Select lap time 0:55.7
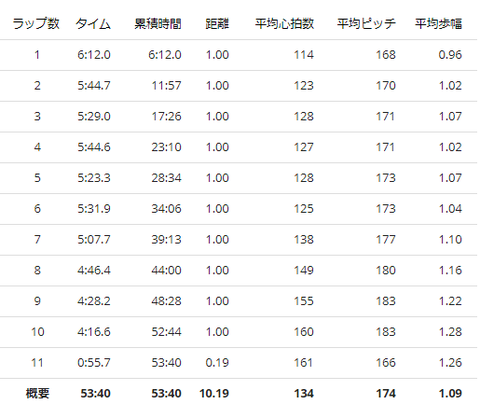The height and width of the screenshot is (418, 480). 94,362
